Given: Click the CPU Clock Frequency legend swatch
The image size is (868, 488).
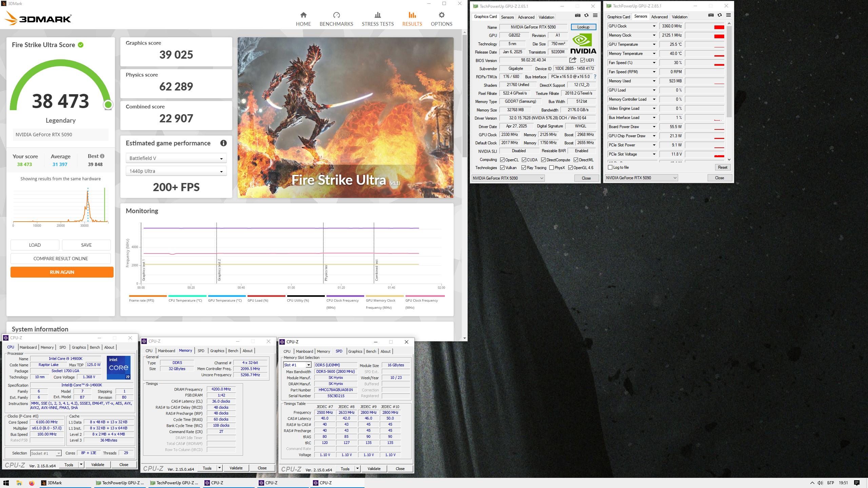Looking at the screenshot, I should click(x=345, y=296).
